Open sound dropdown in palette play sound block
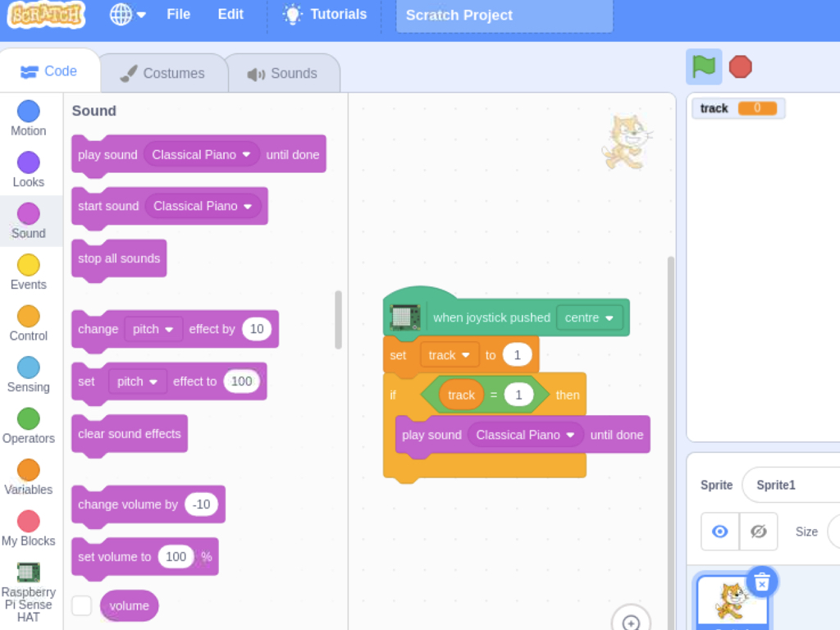The width and height of the screenshot is (840, 630). click(x=202, y=155)
